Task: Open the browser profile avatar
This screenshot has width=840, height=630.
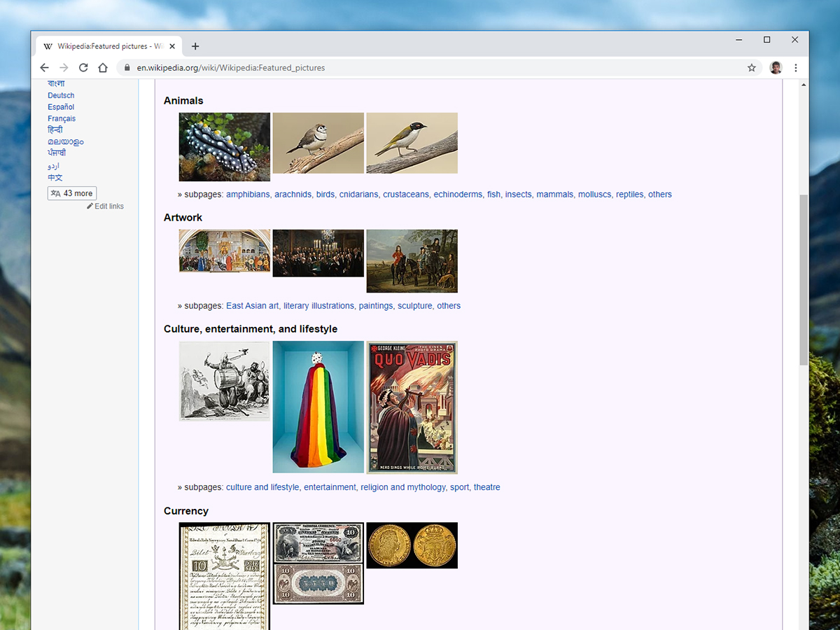Action: coord(776,67)
